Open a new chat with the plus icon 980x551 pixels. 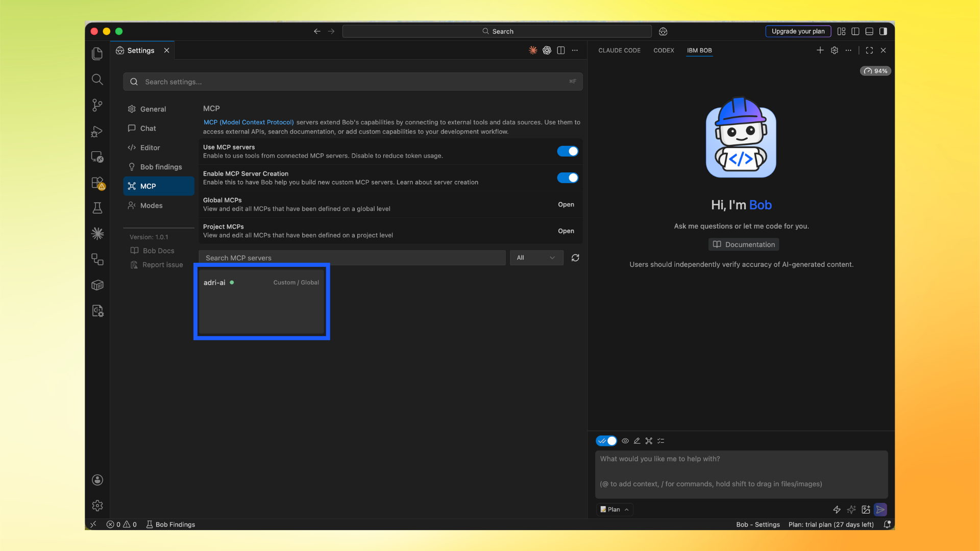[x=820, y=51]
